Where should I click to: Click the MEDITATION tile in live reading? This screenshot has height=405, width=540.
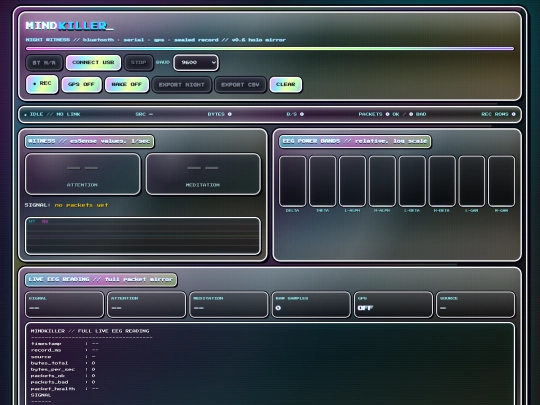[229, 304]
